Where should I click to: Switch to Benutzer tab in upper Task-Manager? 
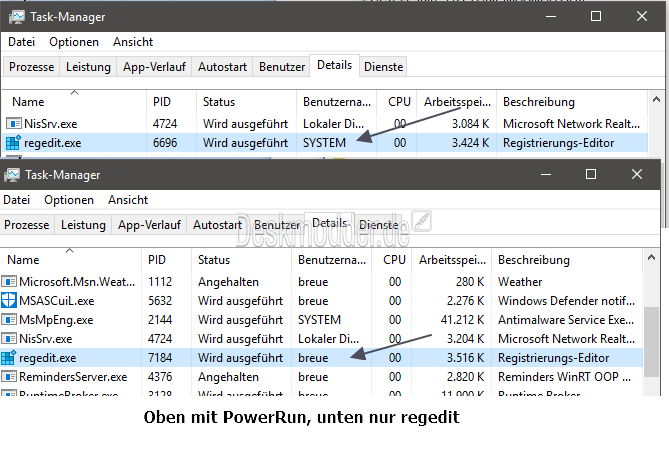point(282,67)
